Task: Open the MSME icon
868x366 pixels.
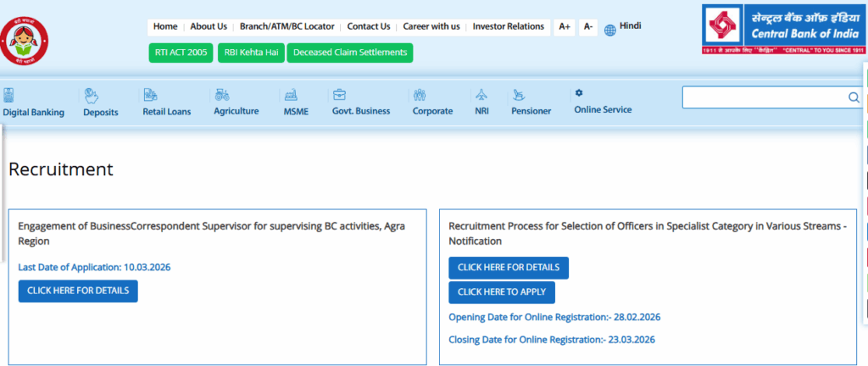Action: [291, 94]
